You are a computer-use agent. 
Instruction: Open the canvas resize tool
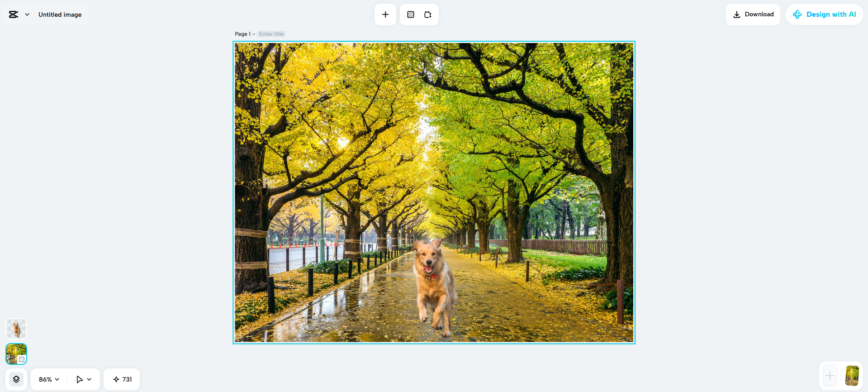[428, 14]
